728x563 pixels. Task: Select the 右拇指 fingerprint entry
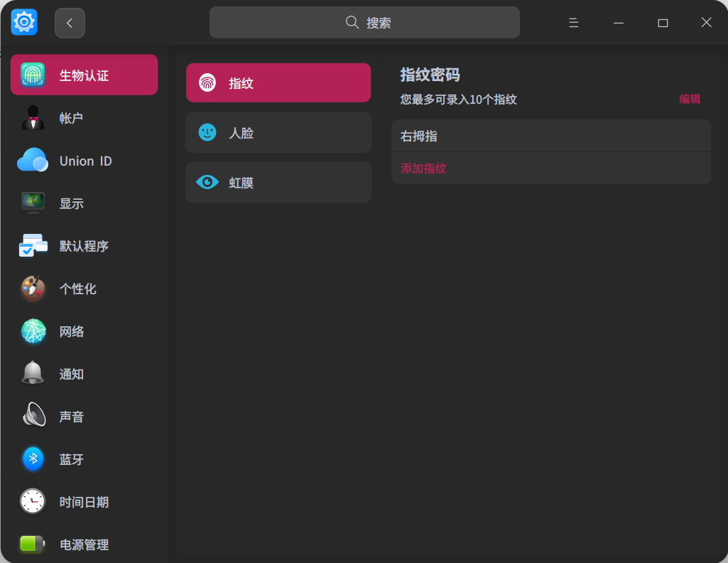[550, 135]
